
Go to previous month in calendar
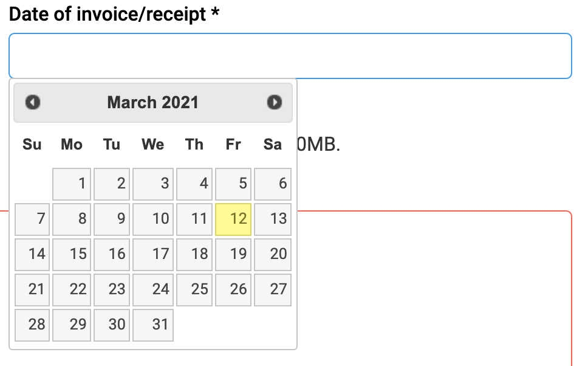coord(33,102)
